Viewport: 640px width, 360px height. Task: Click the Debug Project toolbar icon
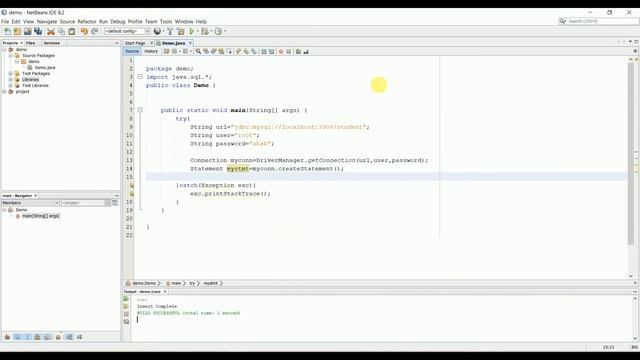(x=204, y=31)
